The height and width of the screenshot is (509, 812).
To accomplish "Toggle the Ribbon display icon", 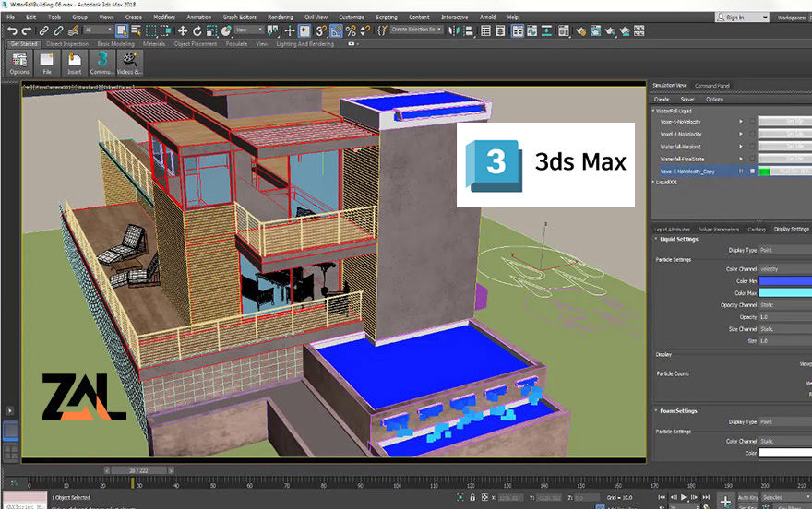I will click(x=518, y=31).
